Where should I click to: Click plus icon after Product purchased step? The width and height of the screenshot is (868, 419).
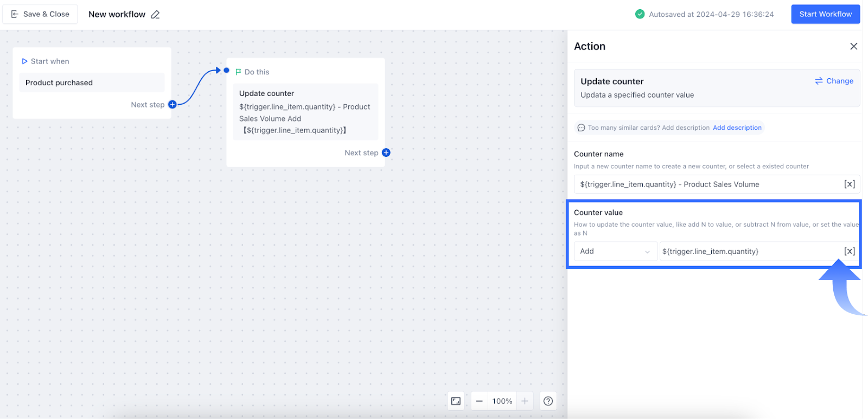172,105
